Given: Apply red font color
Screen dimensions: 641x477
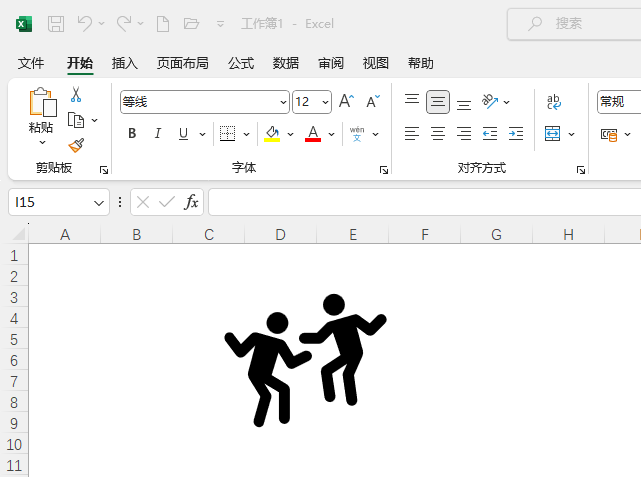Looking at the screenshot, I should point(313,134).
